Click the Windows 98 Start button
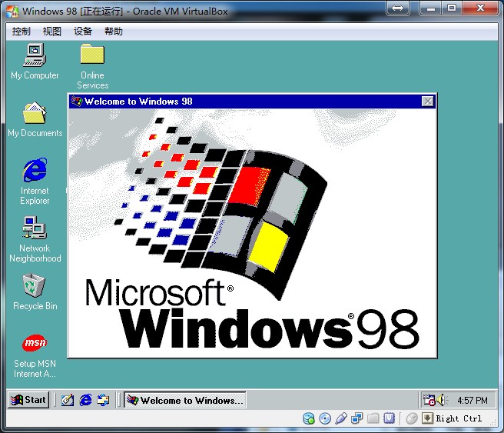Viewport: 504px width, 433px height. tap(28, 400)
